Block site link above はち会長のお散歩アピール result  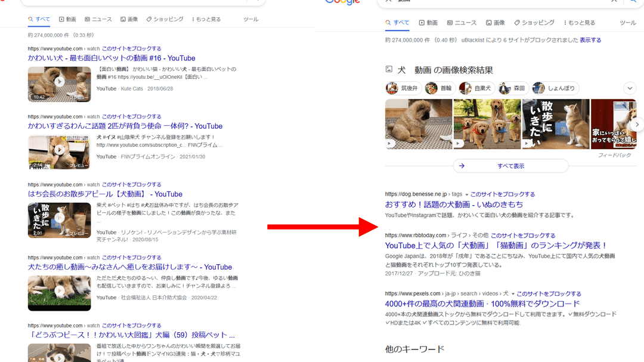coord(131,184)
